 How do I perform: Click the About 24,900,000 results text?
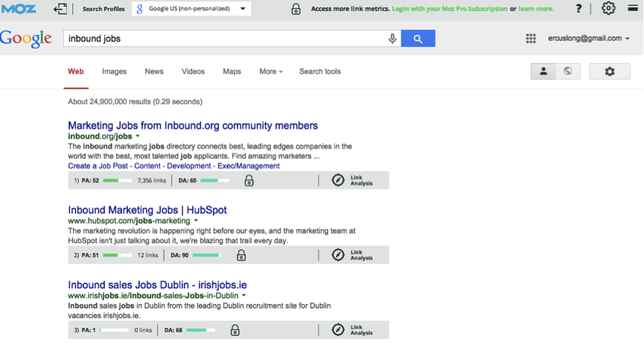[135, 102]
